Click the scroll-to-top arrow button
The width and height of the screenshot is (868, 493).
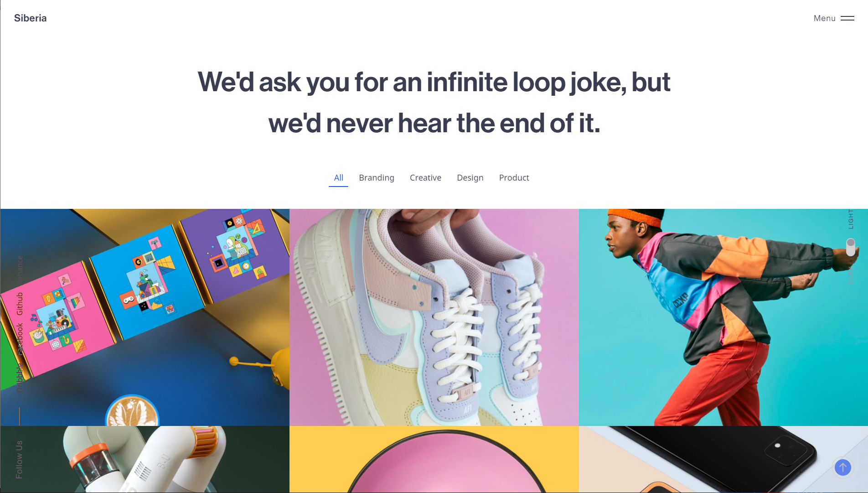tap(842, 467)
